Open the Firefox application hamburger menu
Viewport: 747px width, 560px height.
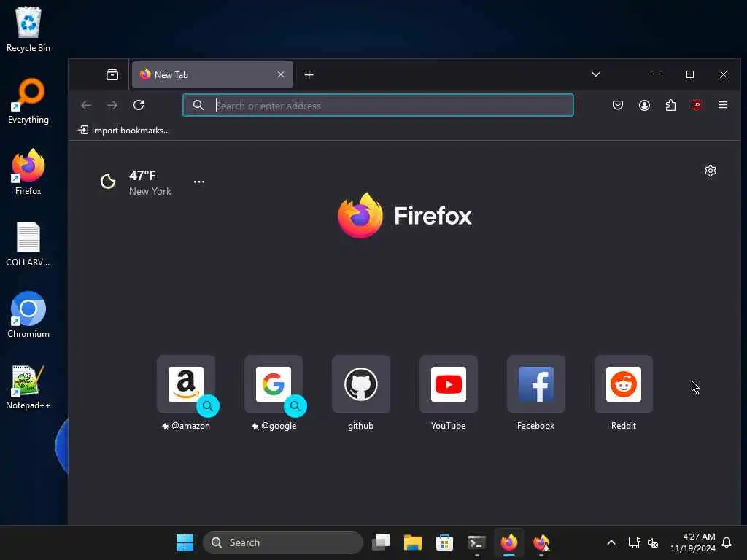(x=723, y=105)
